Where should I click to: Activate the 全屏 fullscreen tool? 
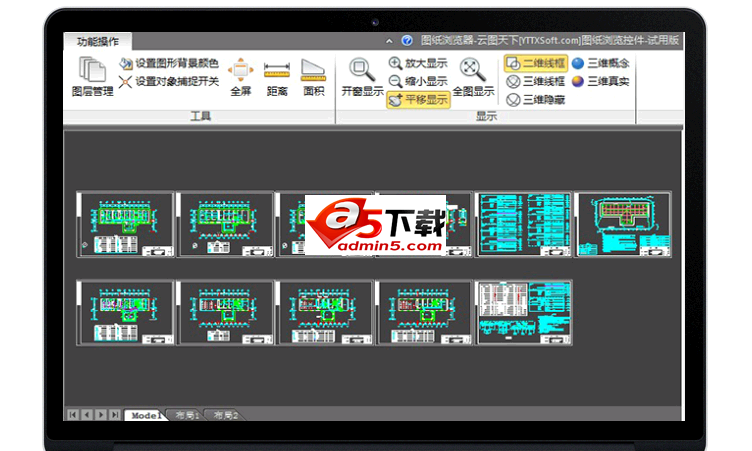click(x=241, y=77)
